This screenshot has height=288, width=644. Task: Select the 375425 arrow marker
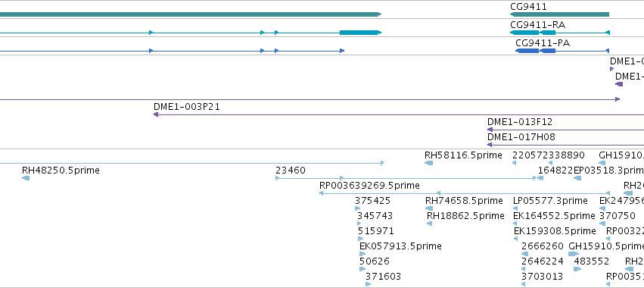358,208
